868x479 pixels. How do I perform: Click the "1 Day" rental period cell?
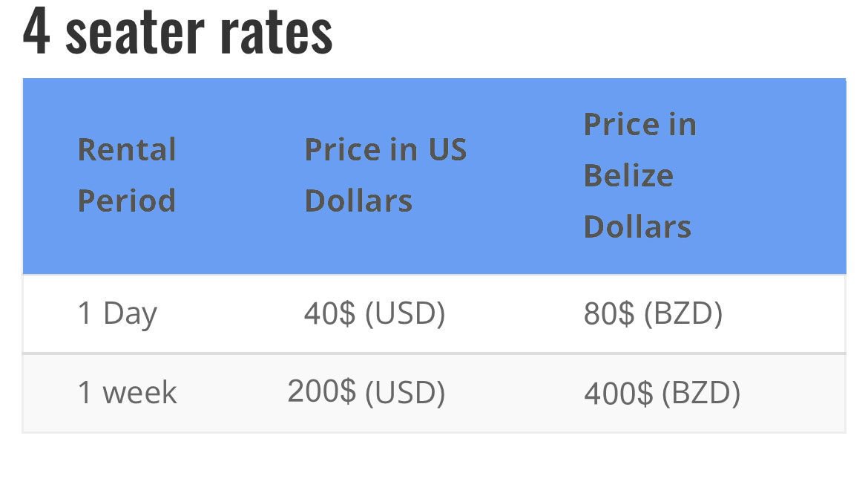tap(117, 313)
